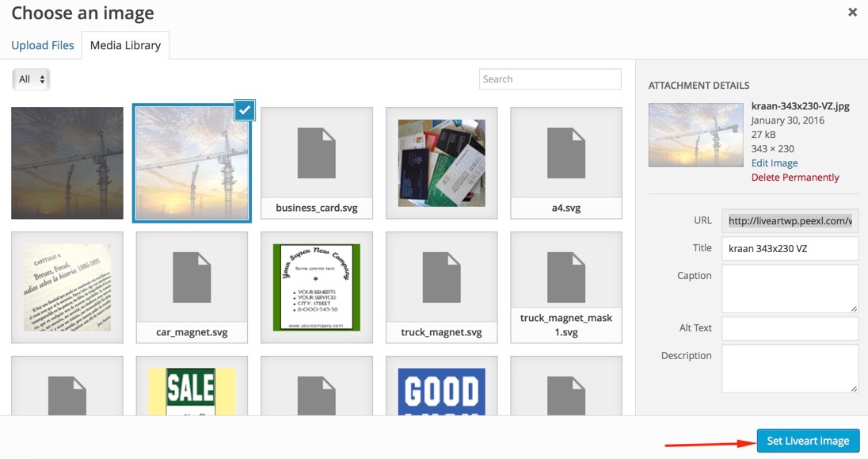Switch to the Media Library tab
Viewport: 868px width, 459px height.
125,45
